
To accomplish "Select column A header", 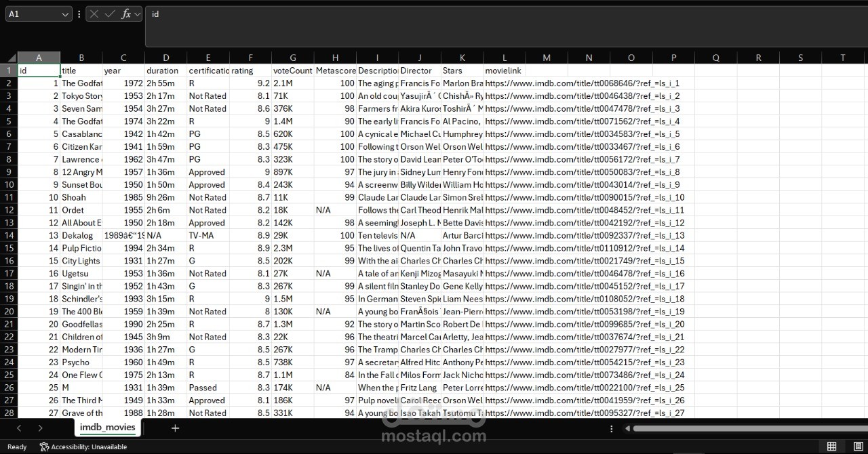I will click(39, 58).
